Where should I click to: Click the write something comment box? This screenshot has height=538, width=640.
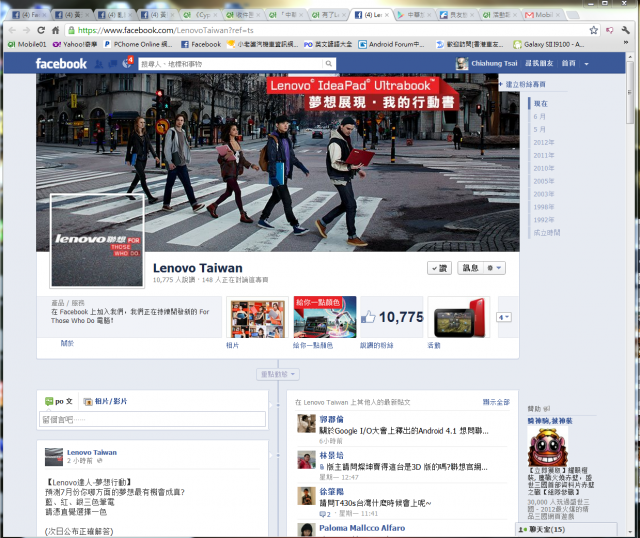[152, 419]
